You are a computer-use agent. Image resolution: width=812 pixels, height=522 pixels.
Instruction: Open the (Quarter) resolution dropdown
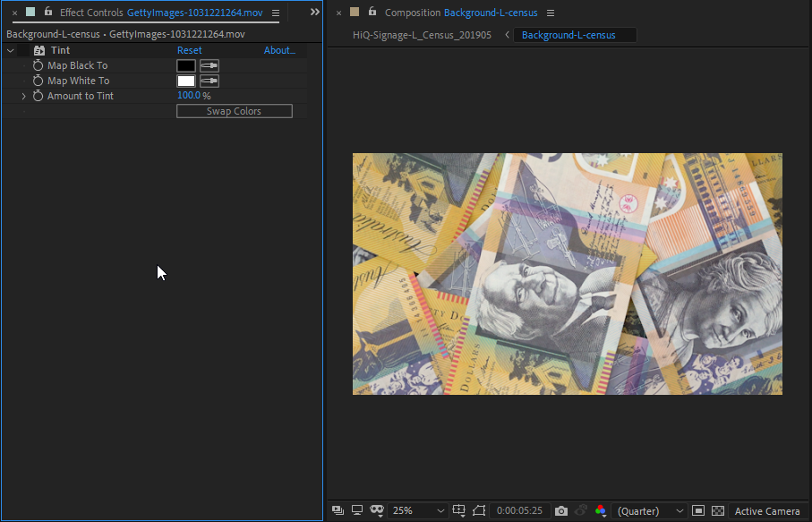(650, 511)
